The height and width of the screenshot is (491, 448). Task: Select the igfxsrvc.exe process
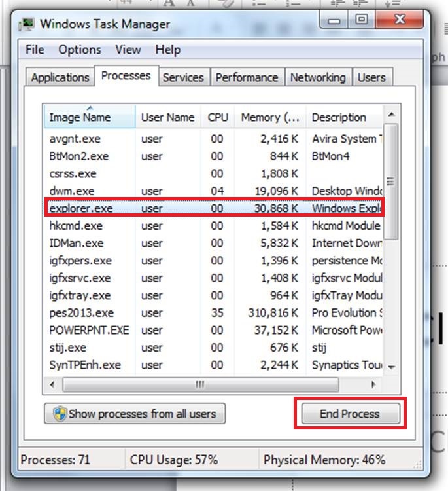click(x=213, y=278)
